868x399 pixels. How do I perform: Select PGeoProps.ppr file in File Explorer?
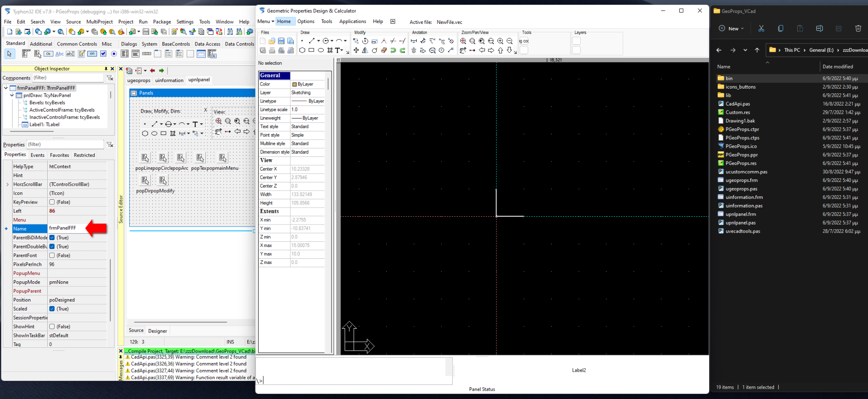(742, 155)
